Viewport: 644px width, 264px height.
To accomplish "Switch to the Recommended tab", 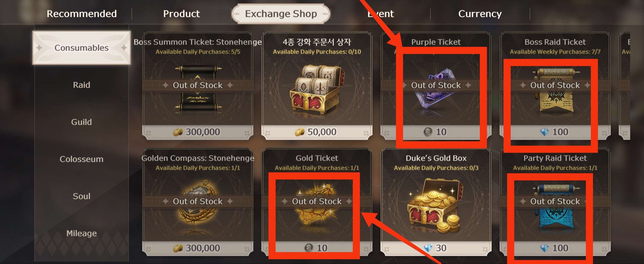I will 82,14.
